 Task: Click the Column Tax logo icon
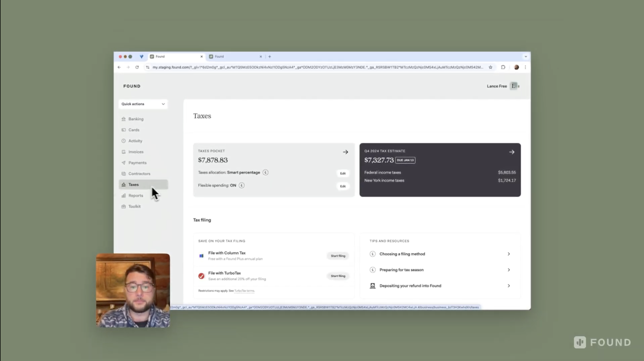[201, 256]
